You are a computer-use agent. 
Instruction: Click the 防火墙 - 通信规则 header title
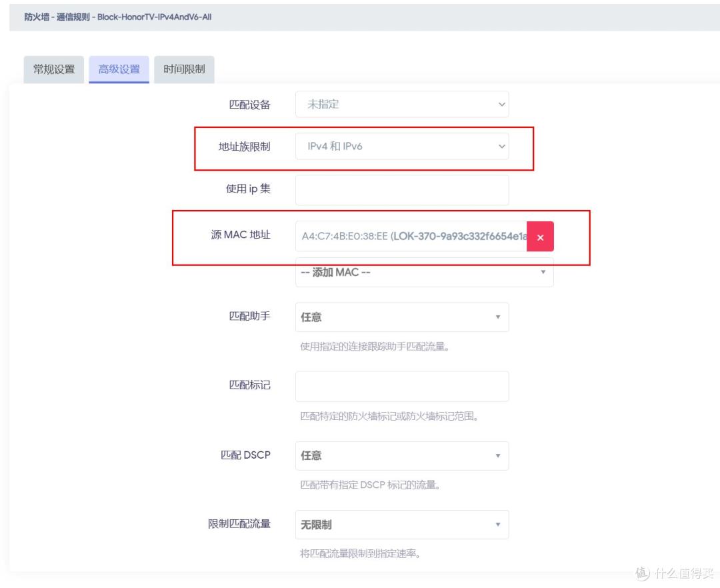point(118,17)
